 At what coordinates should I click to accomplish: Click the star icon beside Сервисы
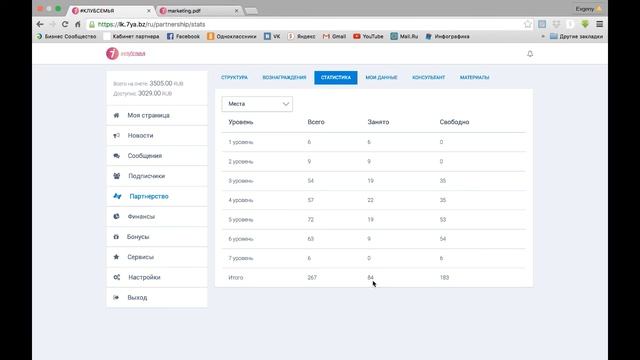click(116, 257)
